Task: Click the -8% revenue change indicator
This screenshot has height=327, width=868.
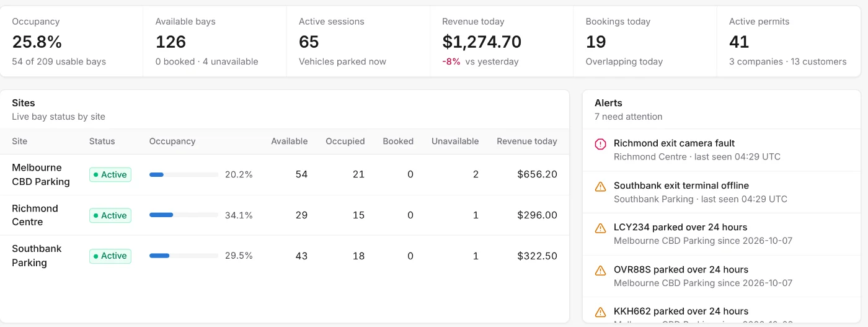Action: tap(451, 61)
